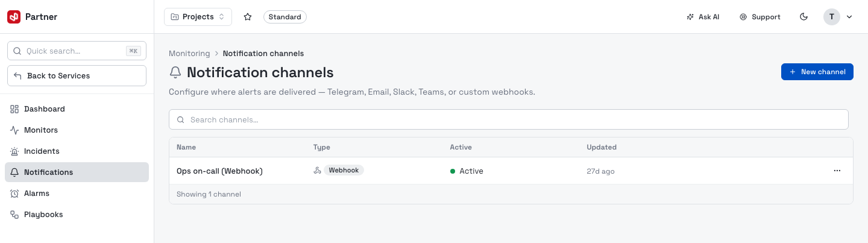Go Back to Services
Image resolution: width=868 pixels, height=243 pixels.
(77, 76)
